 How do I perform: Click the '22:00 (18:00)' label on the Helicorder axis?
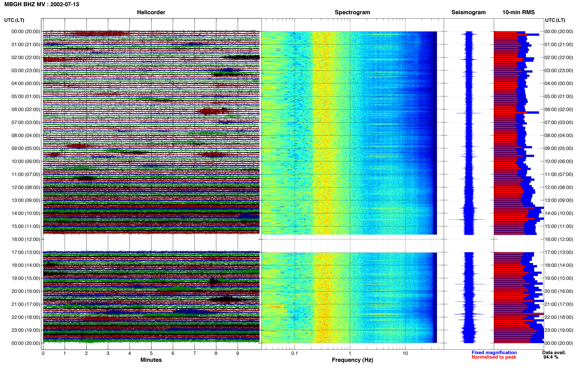click(x=26, y=317)
